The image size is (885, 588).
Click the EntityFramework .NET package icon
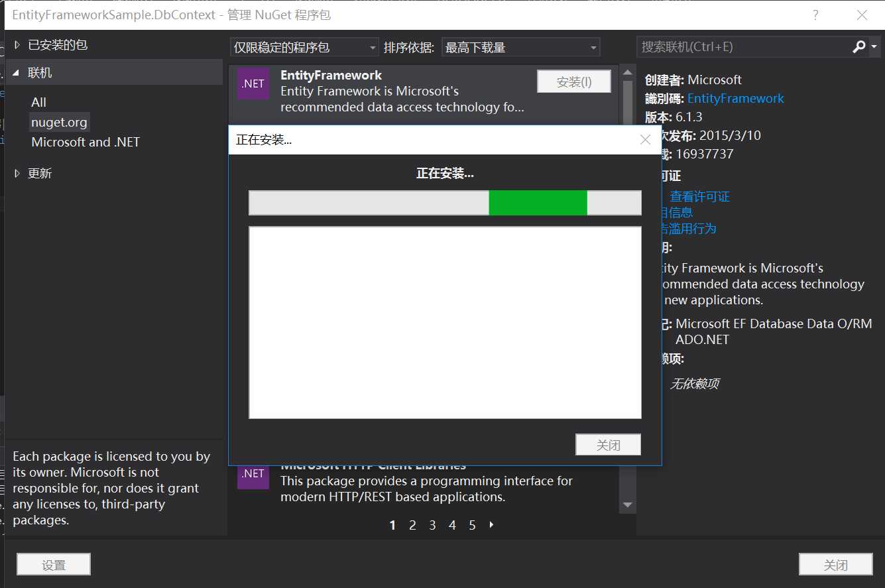coord(253,84)
